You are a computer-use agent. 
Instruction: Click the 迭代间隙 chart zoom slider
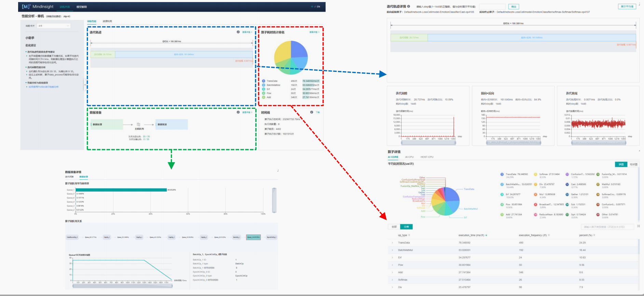(428, 143)
